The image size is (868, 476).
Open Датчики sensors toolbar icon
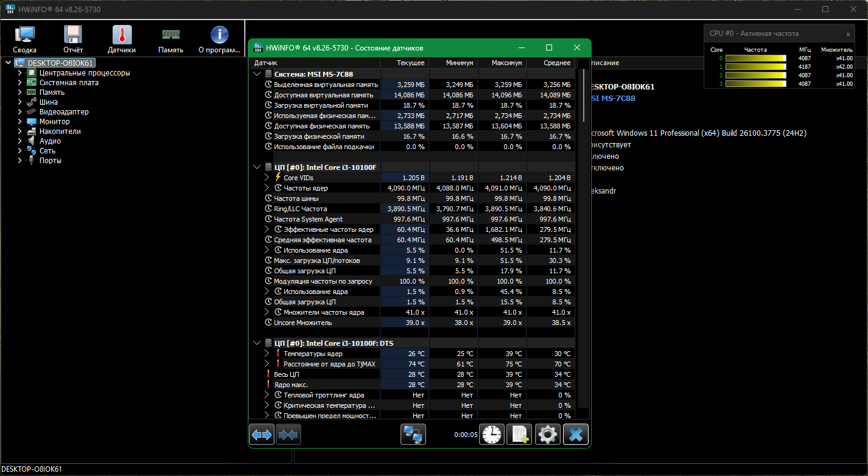[122, 40]
